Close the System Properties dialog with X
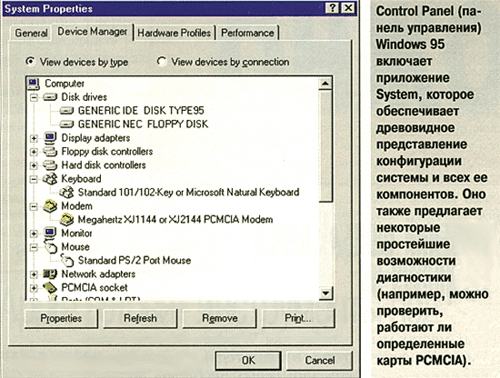This screenshot has height=378, width=500. (348, 8)
